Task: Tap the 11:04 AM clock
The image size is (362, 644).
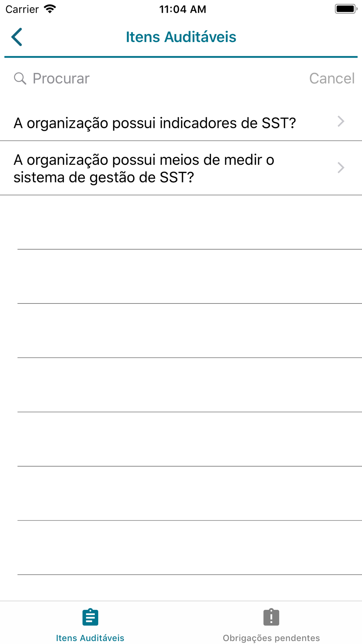Action: [182, 9]
